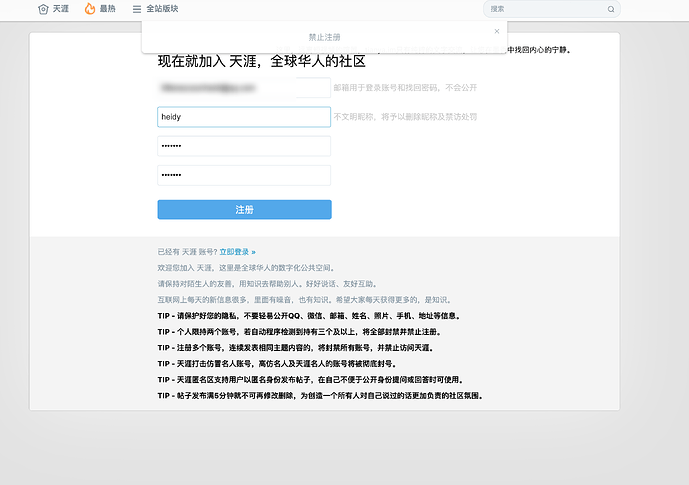Click the TIP about 个人限持两个账号
This screenshot has width=689, height=485.
point(300,332)
